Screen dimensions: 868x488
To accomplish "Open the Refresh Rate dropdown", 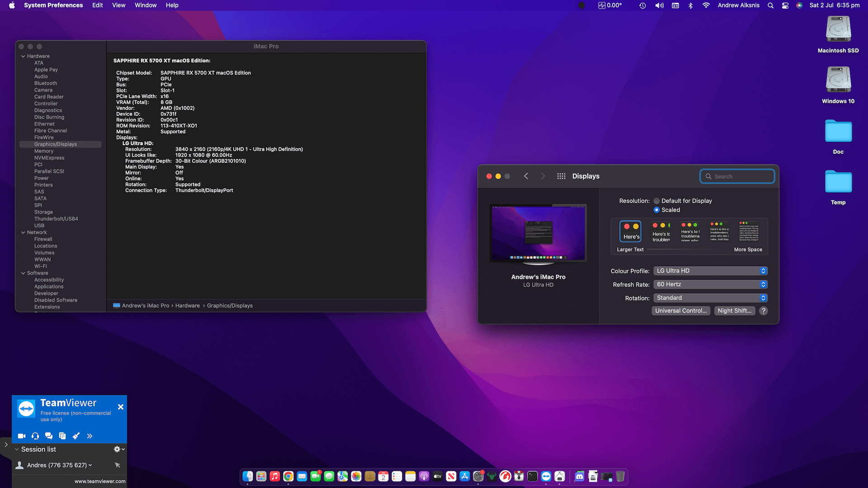I will click(710, 284).
